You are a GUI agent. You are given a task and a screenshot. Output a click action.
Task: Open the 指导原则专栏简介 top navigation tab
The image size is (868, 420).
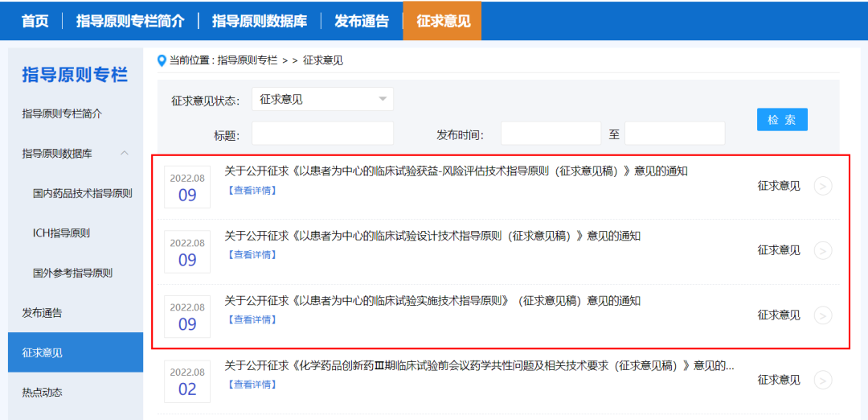coord(130,21)
